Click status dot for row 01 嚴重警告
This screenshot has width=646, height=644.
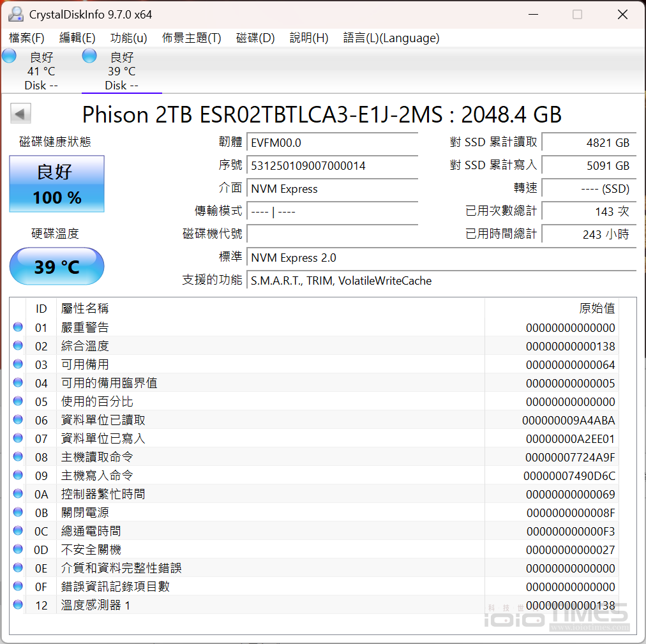pos(18,327)
